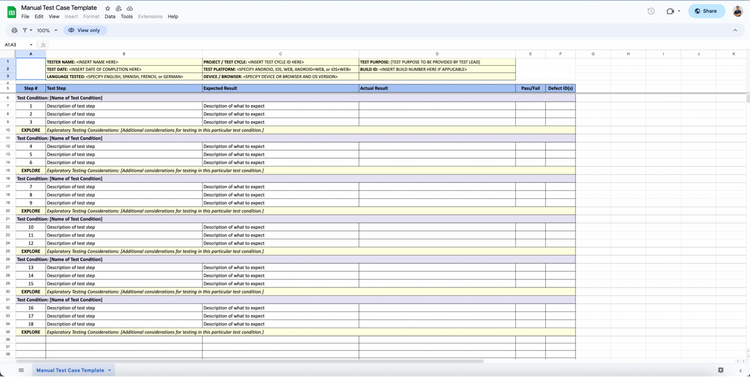Click the side panel arrow at bottom right
The image size is (750, 377).
pyautogui.click(x=740, y=370)
